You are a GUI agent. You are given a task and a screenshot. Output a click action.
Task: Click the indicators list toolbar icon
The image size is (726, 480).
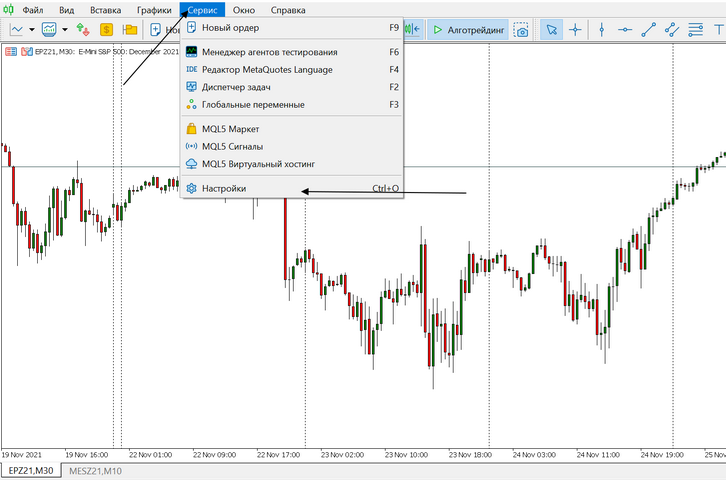(49, 30)
